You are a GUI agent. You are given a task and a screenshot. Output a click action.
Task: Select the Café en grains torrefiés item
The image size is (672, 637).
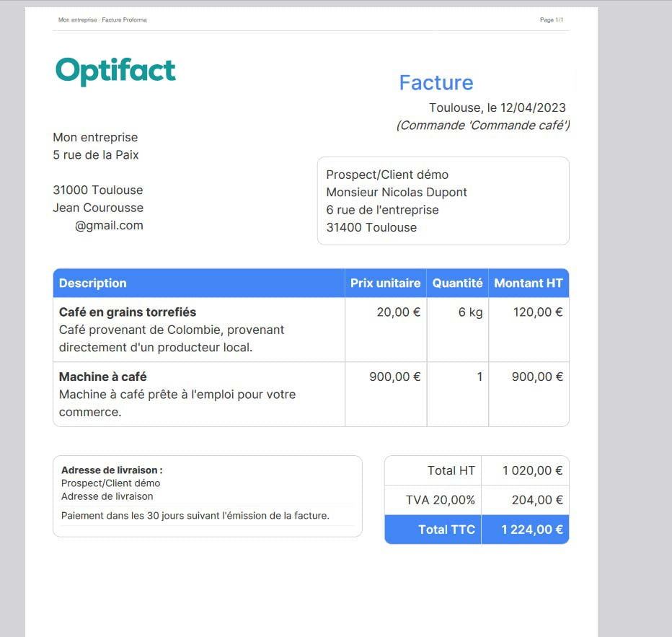tap(128, 312)
